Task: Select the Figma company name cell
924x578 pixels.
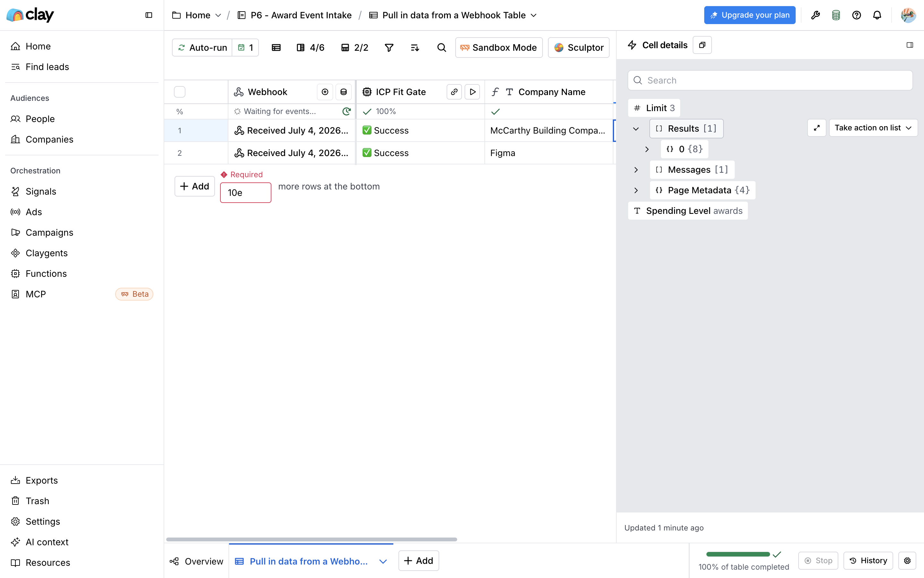Action: click(548, 153)
